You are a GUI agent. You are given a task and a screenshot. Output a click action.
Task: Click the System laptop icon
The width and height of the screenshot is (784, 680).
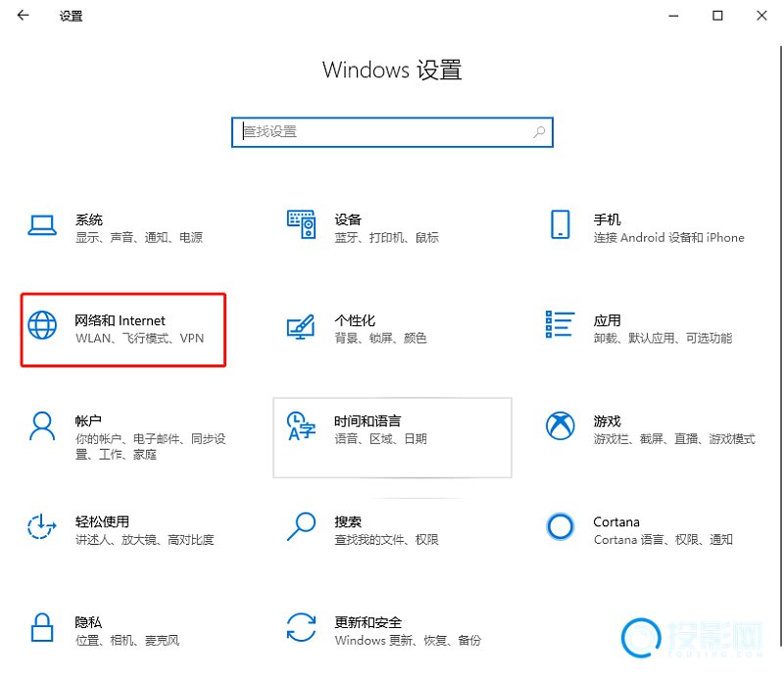(x=41, y=225)
